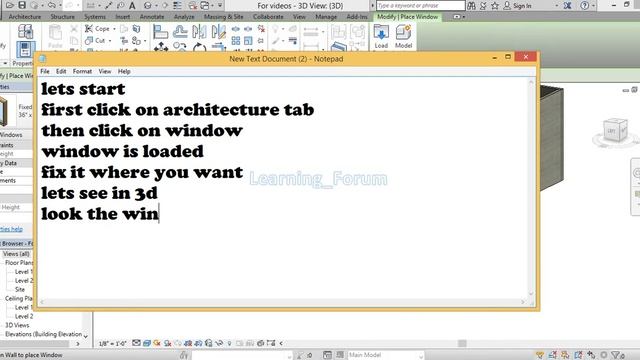Select the Text 'A' tool in quick access toolbar
Image resolution: width=640 pixels, height=360 pixels.
(x=132, y=5)
